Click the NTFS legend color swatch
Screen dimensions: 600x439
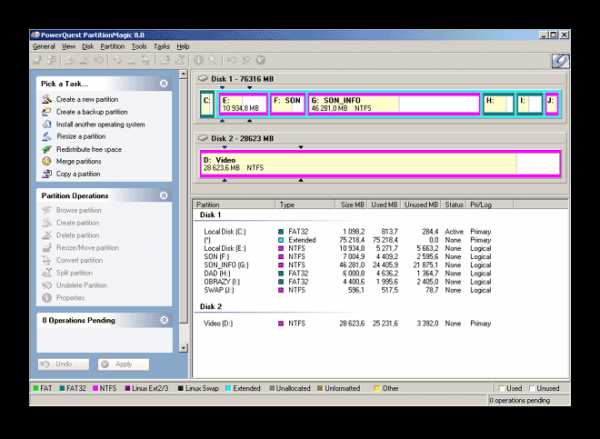(x=96, y=388)
